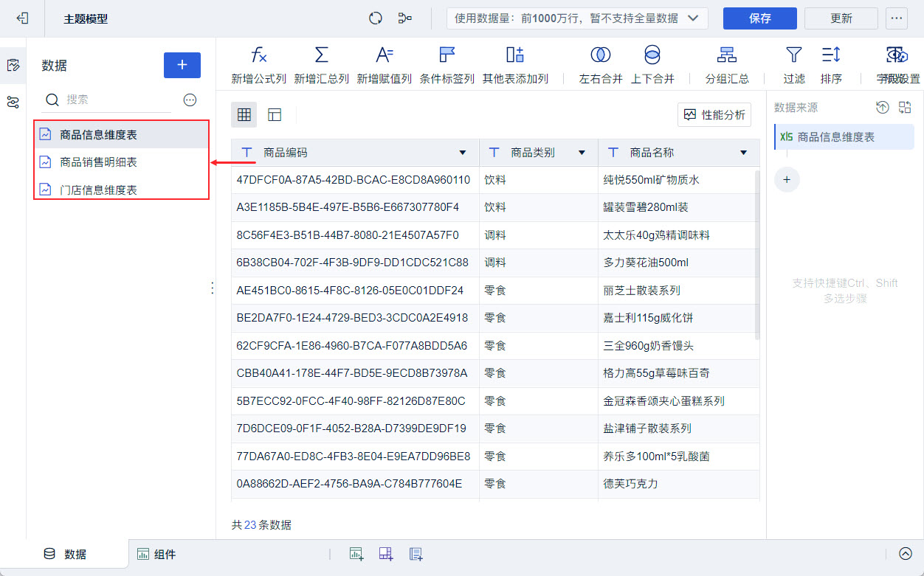Image resolution: width=924 pixels, height=576 pixels.
Task: Select the relationship model sidebar icon
Action: point(13,102)
